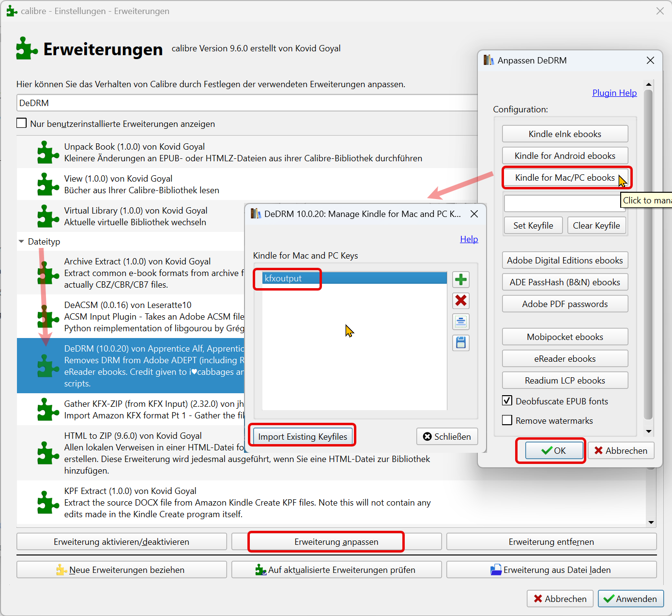Open ADE PassHash (B&N) ebooks settings
The height and width of the screenshot is (616, 672).
click(565, 282)
